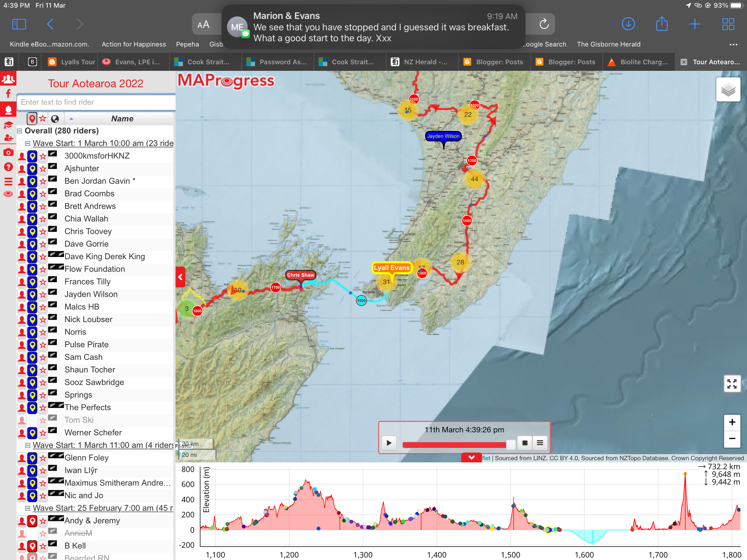Toggle favourite star for Jayden Wilson

click(x=43, y=294)
